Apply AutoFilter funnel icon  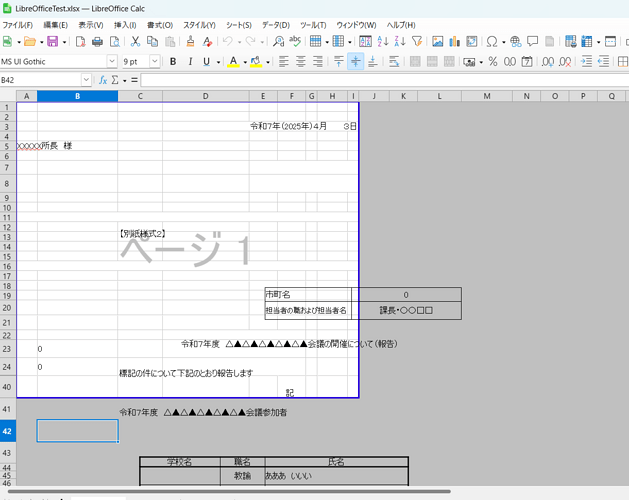click(x=417, y=41)
